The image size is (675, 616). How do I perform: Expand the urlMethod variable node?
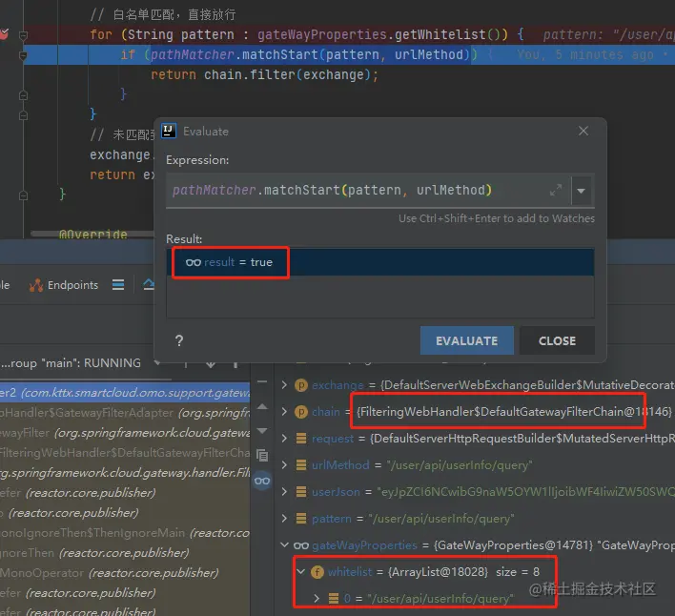(284, 465)
